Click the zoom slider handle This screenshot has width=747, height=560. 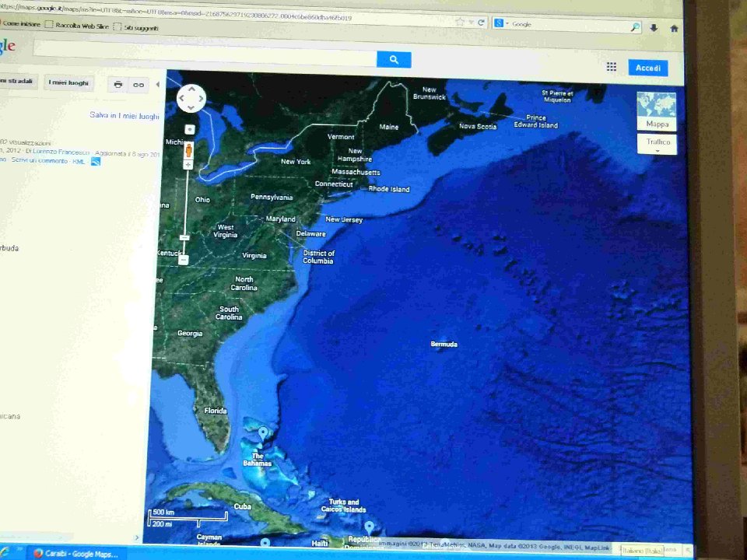click(184, 238)
